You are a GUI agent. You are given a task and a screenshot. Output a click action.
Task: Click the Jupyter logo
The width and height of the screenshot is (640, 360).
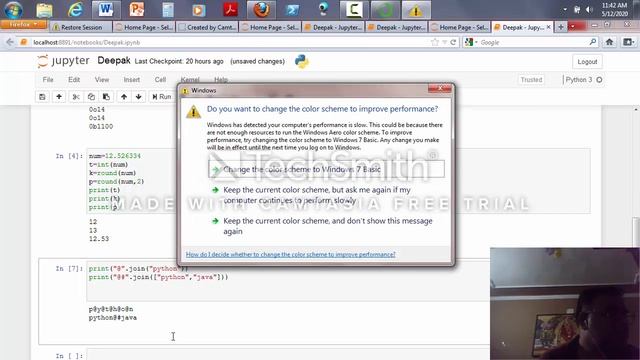click(63, 61)
